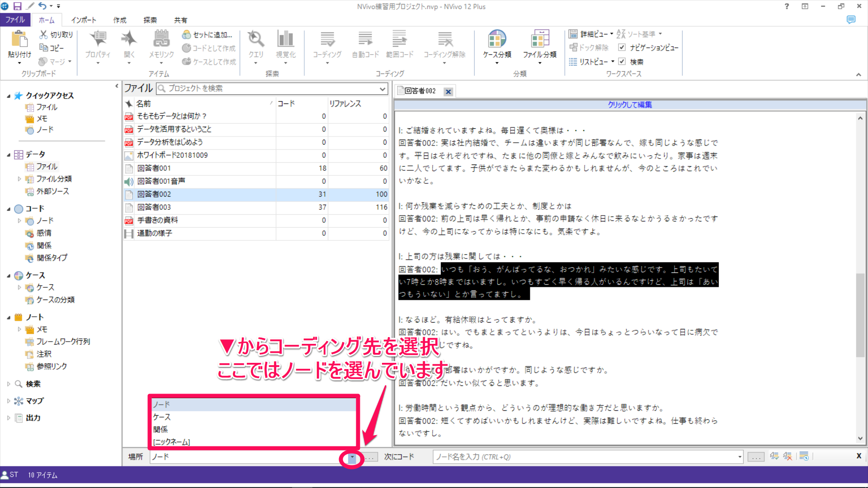Collapse the クイックアクセス tree section

pyautogui.click(x=9, y=96)
